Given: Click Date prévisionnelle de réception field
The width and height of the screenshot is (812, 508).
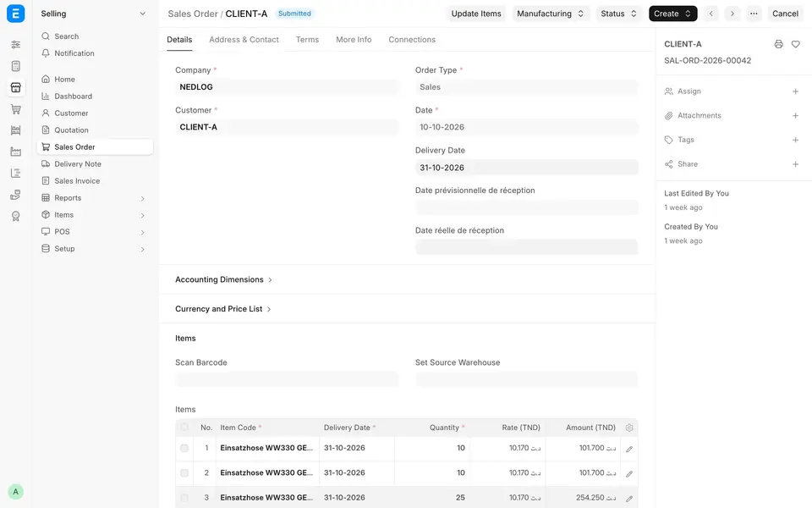Looking at the screenshot, I should (527, 207).
